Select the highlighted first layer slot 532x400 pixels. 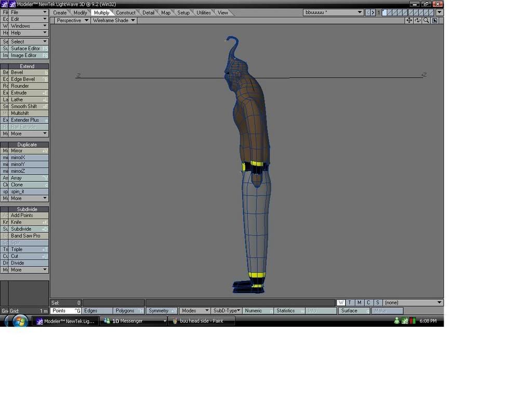[x=384, y=12]
